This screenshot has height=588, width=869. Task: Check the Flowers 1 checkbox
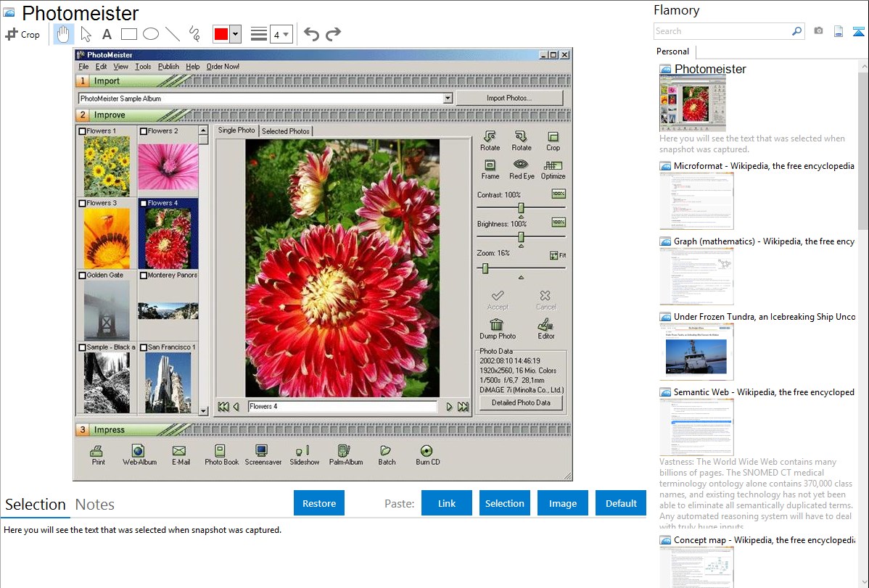coord(83,131)
